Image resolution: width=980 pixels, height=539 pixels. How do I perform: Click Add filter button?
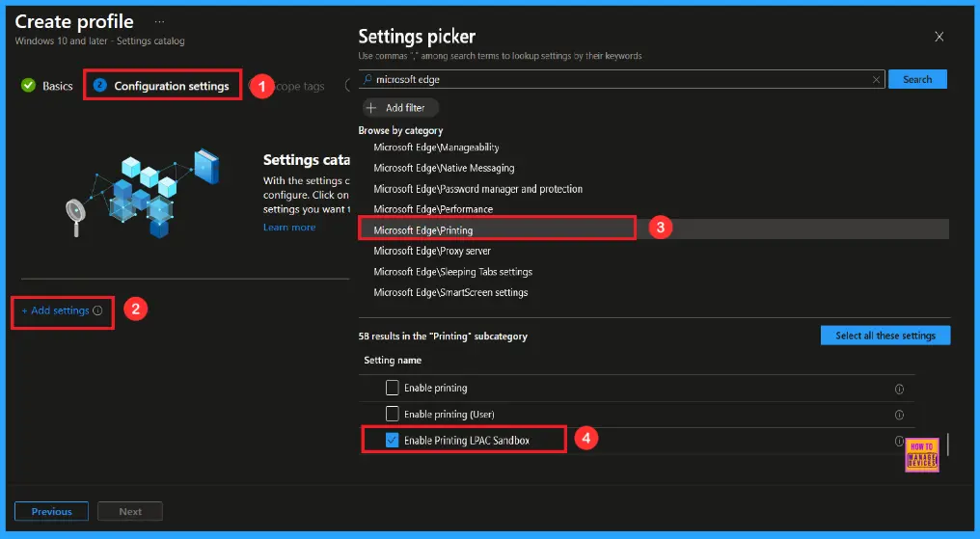400,108
